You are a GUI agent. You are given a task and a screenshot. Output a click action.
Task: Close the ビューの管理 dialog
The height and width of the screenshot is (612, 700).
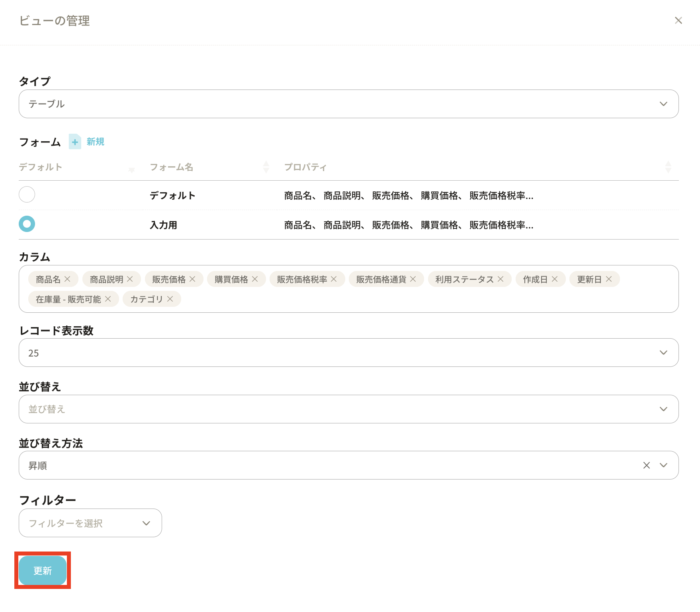pos(678,21)
